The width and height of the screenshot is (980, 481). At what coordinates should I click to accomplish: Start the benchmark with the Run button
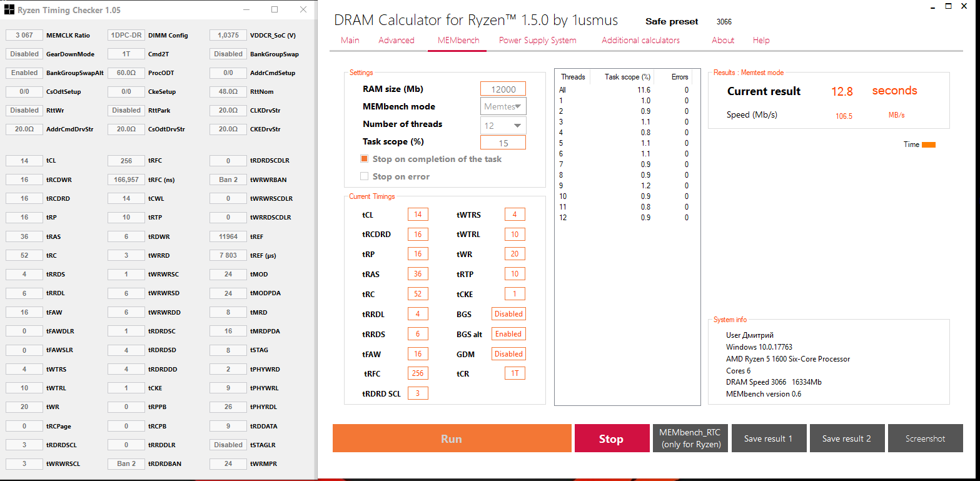pyautogui.click(x=452, y=438)
